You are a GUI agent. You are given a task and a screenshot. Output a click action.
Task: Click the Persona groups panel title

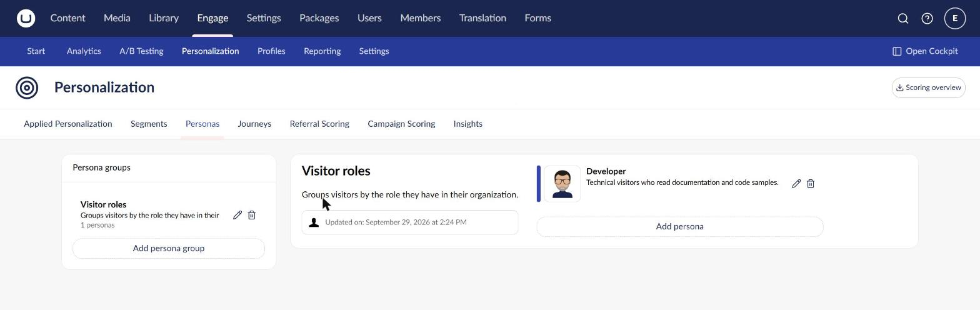(x=101, y=167)
